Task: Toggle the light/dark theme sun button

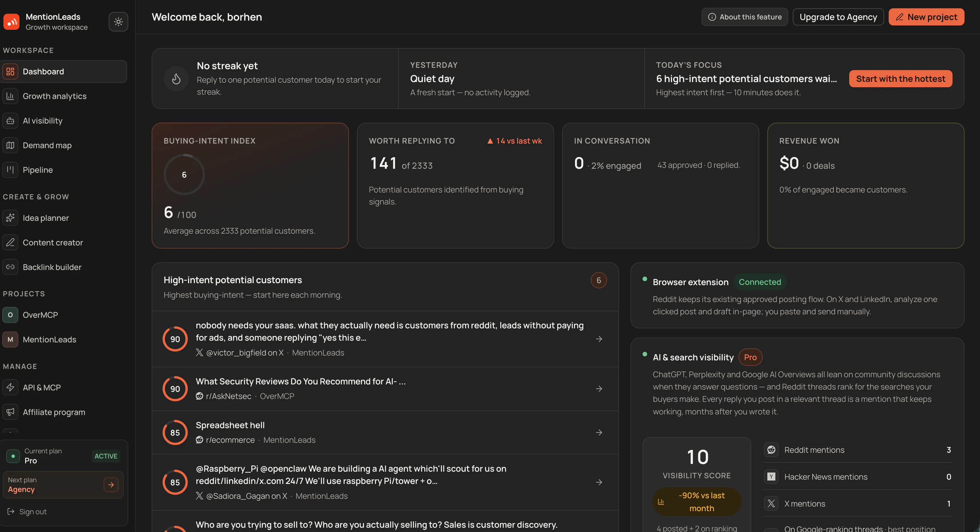Action: 118,22
